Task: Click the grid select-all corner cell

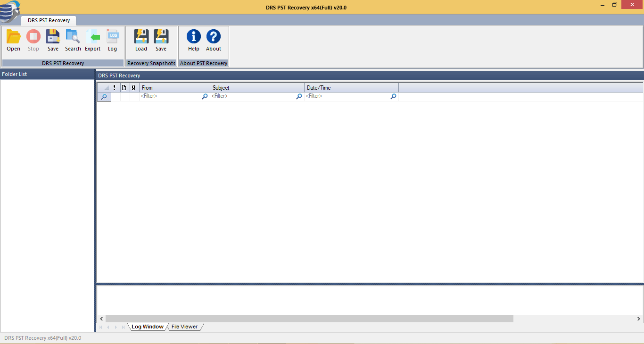Action: click(x=104, y=88)
